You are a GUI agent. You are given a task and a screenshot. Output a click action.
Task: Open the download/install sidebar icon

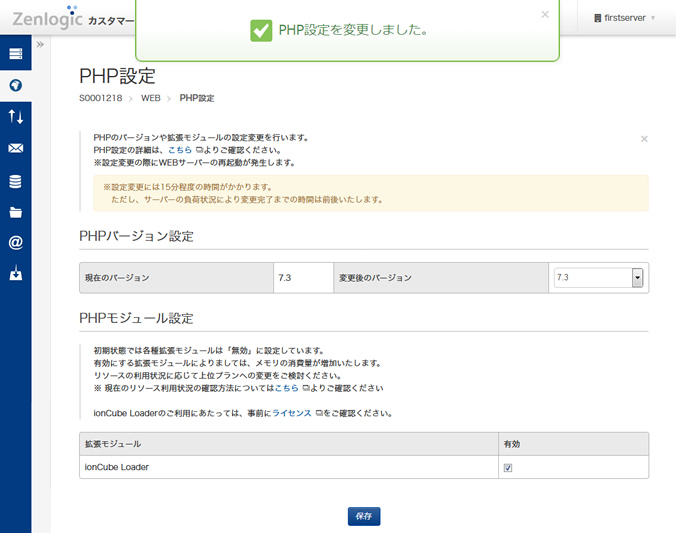coord(16,273)
